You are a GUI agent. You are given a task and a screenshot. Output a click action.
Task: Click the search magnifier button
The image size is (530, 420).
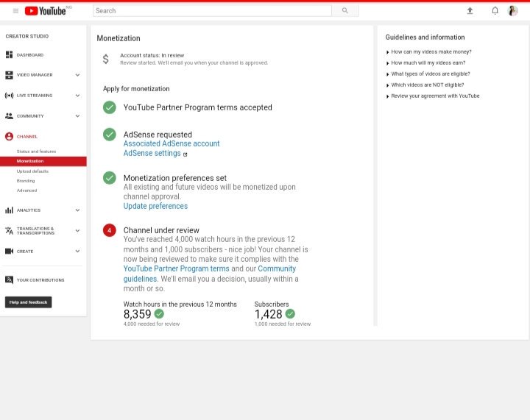344,10
